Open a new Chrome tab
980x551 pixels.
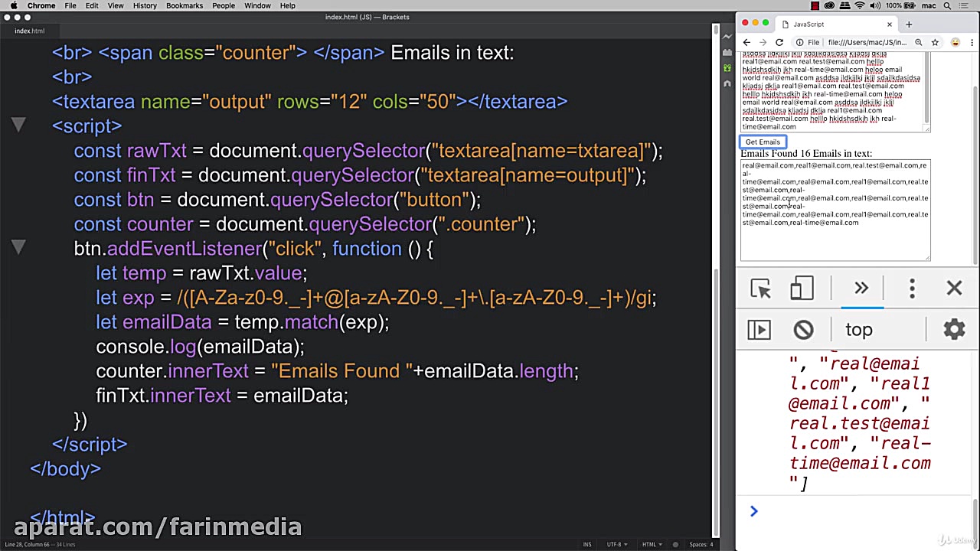pyautogui.click(x=909, y=24)
